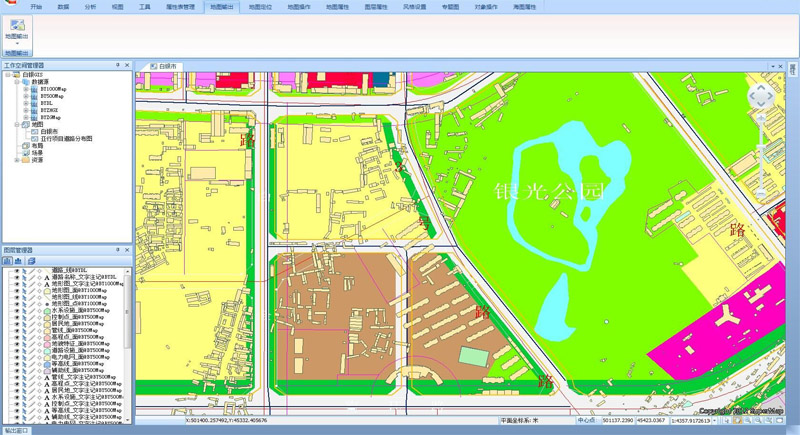Switch to the 地图操作 ribbon tab
800x435 pixels.
[298, 6]
